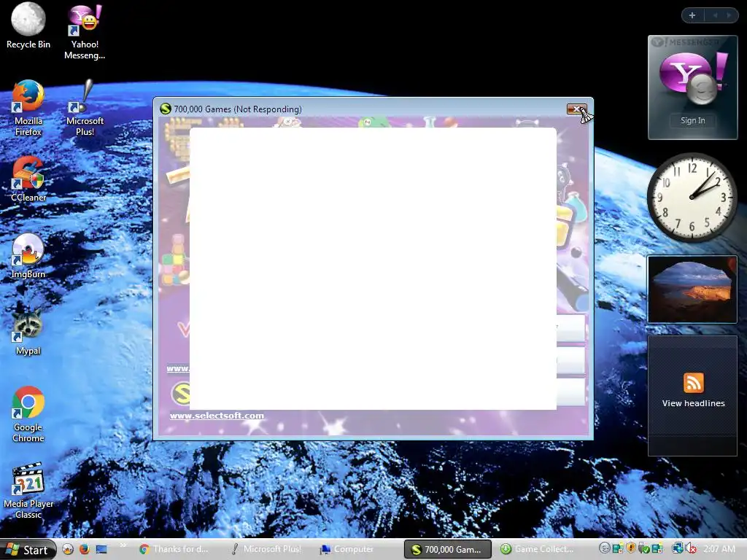Click View headlines in the feed gadget
Screen dimensions: 747x560
(x=693, y=403)
